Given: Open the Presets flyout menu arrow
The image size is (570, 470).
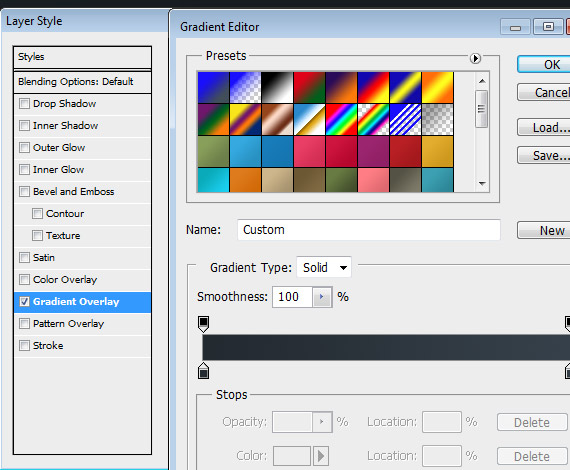Looking at the screenshot, I should tap(475, 58).
